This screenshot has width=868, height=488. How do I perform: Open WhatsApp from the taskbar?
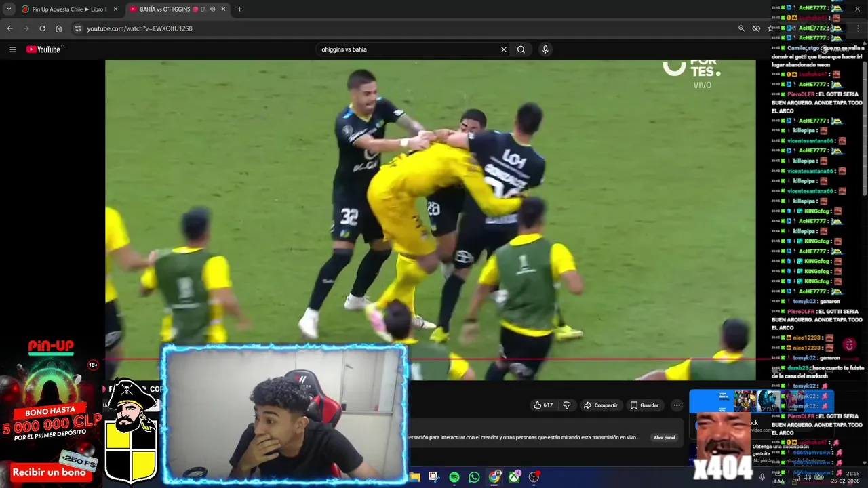(474, 477)
